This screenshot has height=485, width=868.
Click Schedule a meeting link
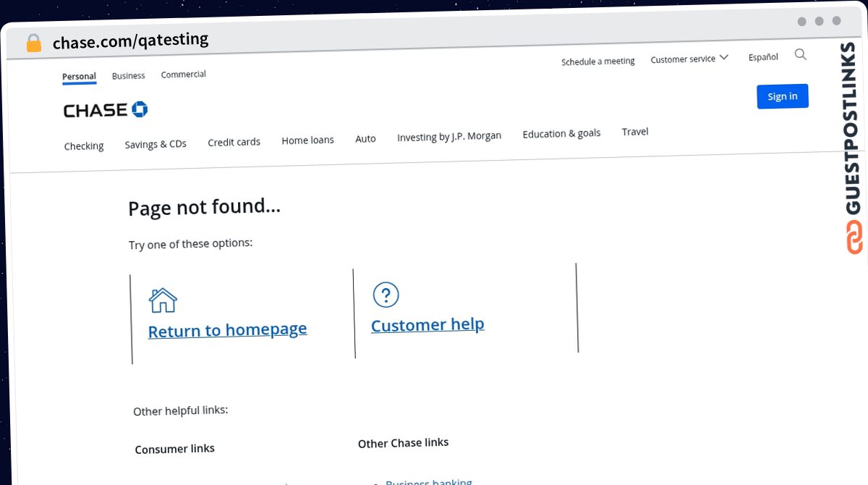tap(597, 62)
